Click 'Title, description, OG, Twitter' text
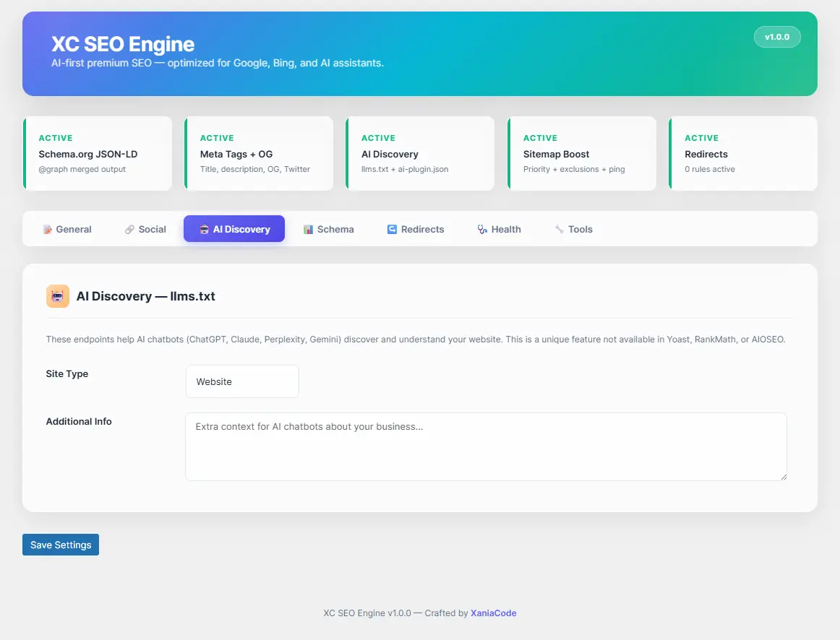The image size is (840, 640). [x=255, y=169]
